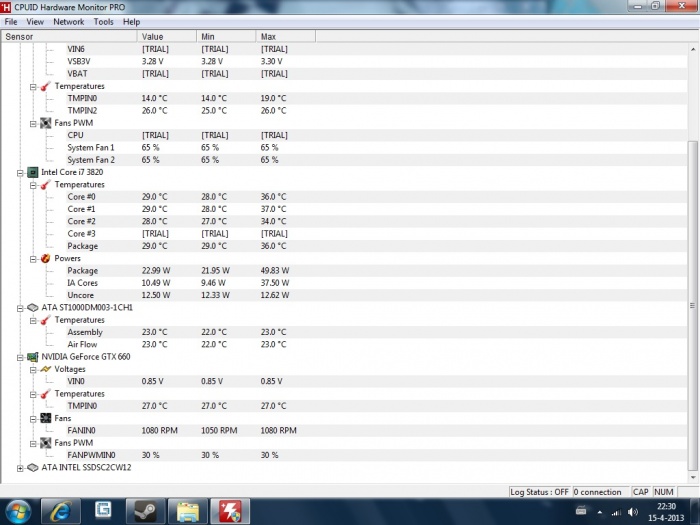Click the fan icon next to GTX 660 Fans
700x525 pixels.
tap(46, 418)
